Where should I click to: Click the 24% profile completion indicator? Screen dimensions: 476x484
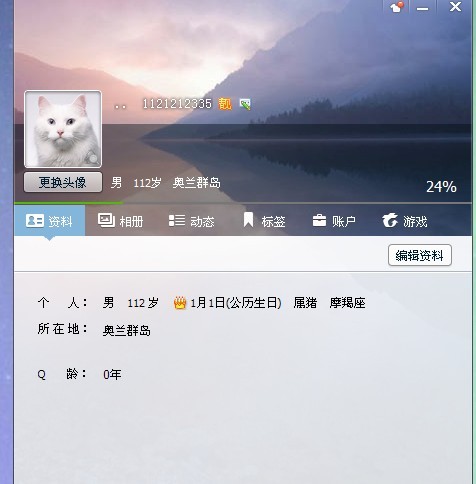point(441,187)
